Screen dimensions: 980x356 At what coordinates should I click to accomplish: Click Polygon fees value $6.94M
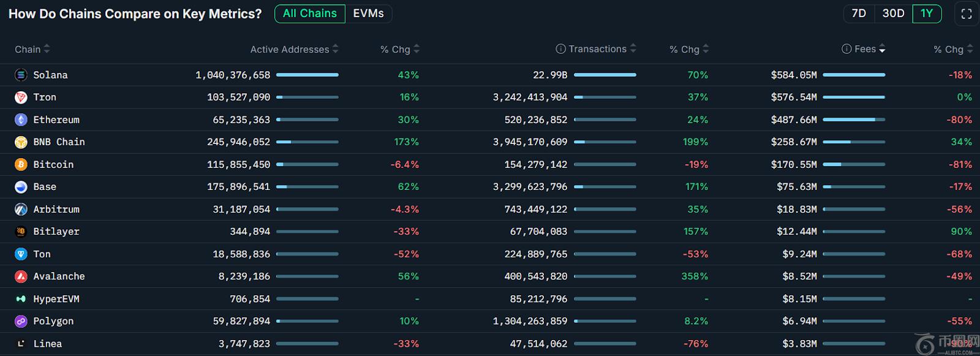coord(800,321)
